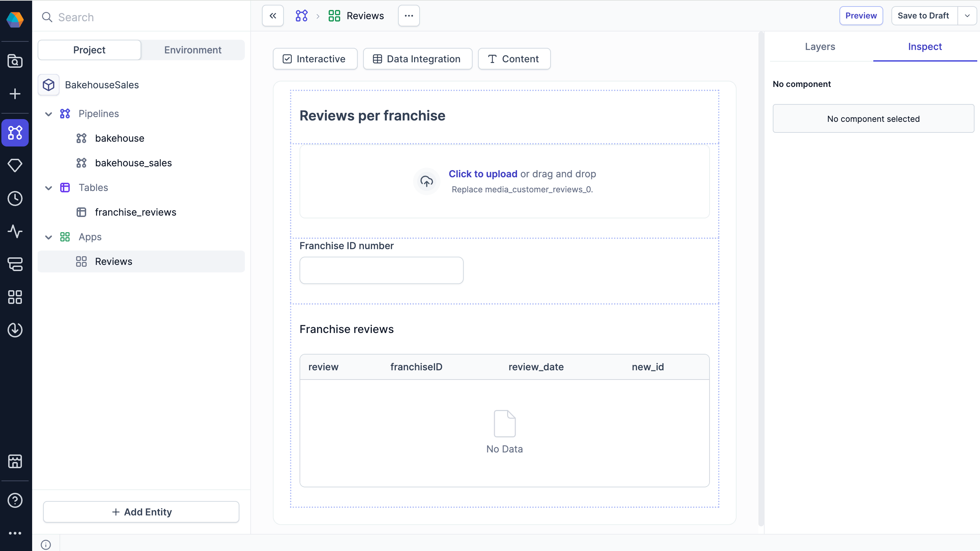This screenshot has width=980, height=551.
Task: Click the upload cloud icon
Action: (x=426, y=181)
